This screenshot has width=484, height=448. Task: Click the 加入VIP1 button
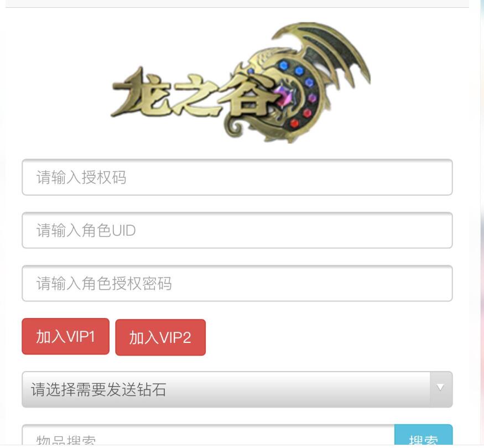[65, 336]
